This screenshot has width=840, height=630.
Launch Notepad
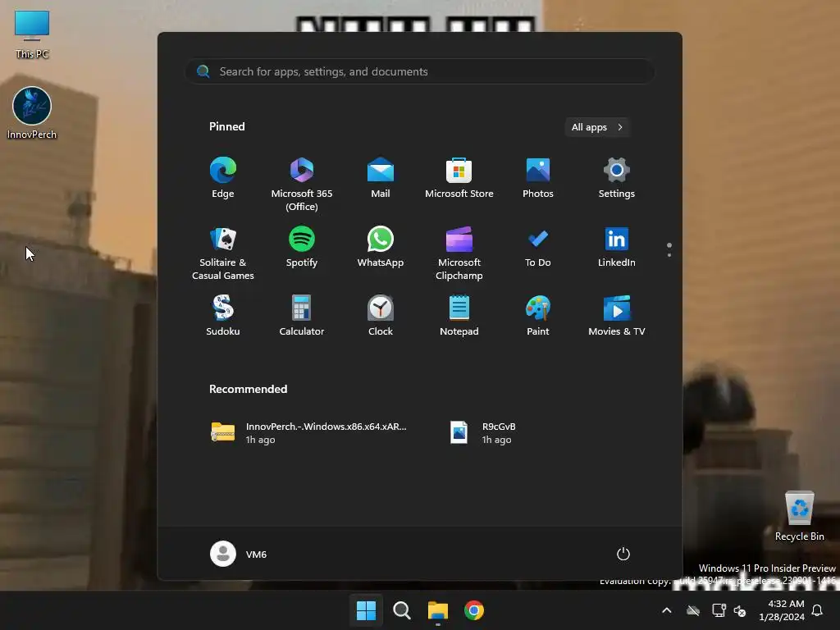click(459, 316)
